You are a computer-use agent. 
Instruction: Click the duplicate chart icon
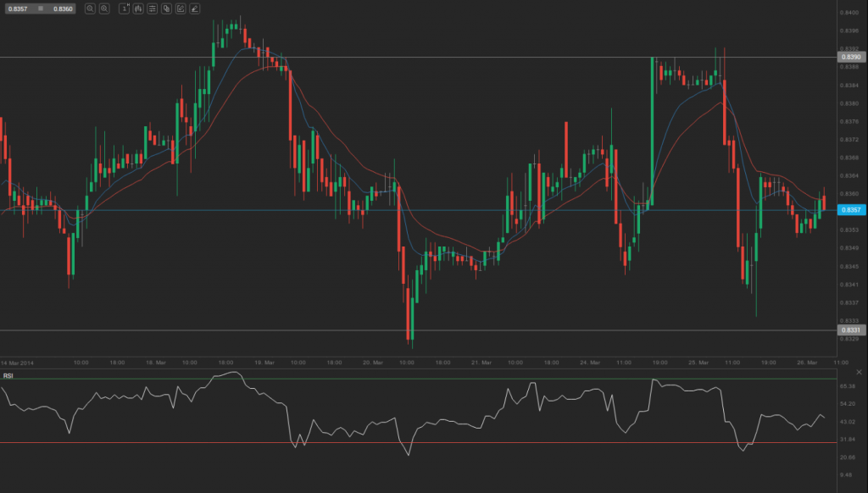[166, 8]
